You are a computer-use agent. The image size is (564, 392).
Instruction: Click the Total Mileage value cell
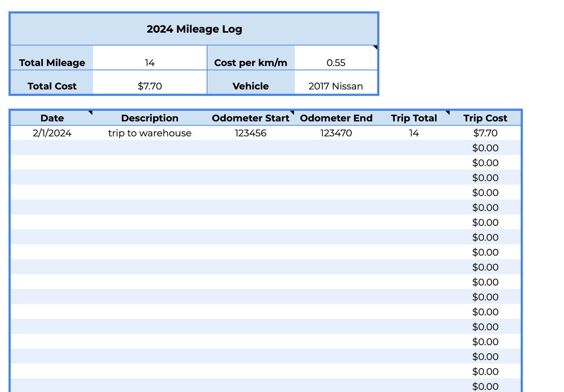pos(149,63)
